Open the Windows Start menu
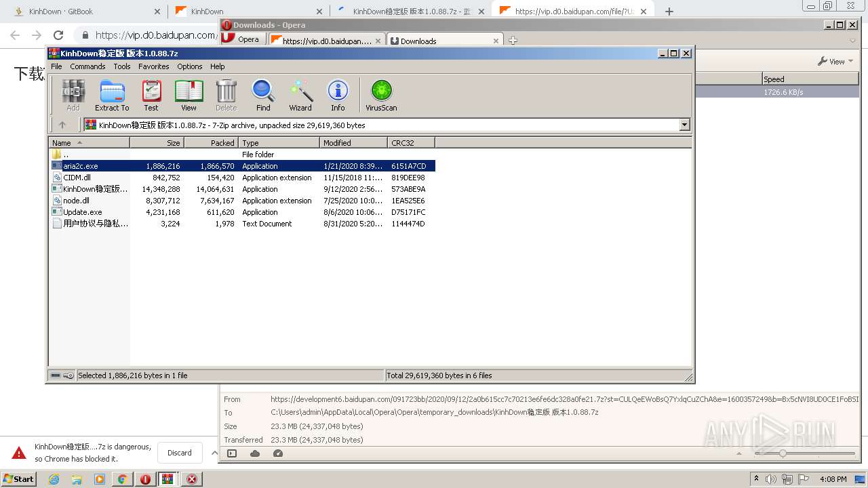The image size is (868, 488). click(x=19, y=479)
